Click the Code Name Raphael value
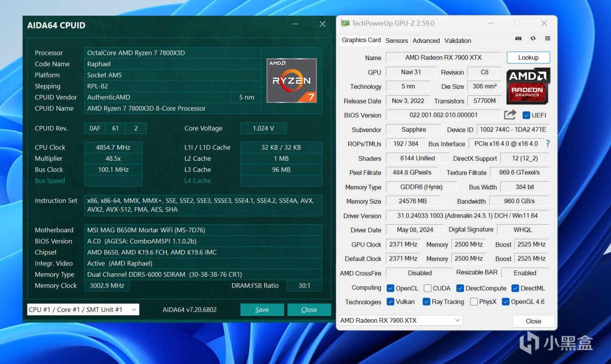 (x=173, y=64)
